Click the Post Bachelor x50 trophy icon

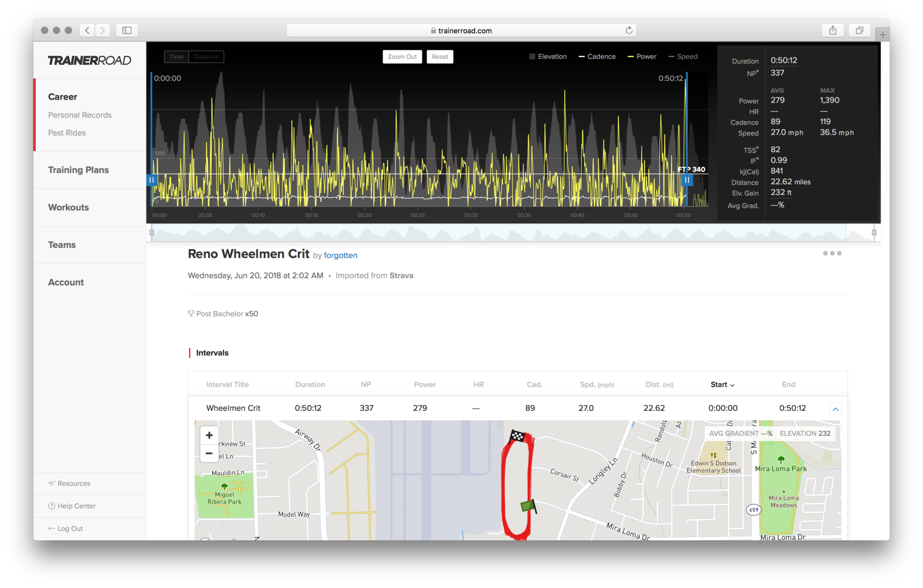(191, 313)
